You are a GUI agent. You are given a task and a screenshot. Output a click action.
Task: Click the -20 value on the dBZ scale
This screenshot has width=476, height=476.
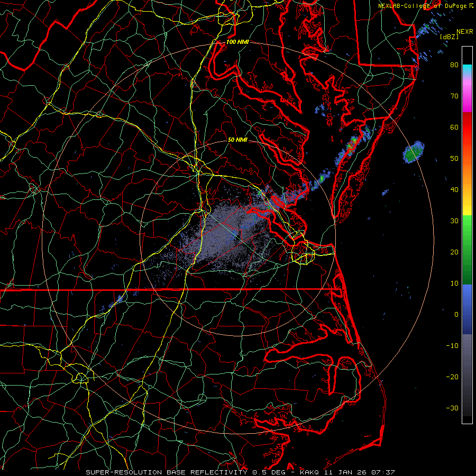[452, 377]
